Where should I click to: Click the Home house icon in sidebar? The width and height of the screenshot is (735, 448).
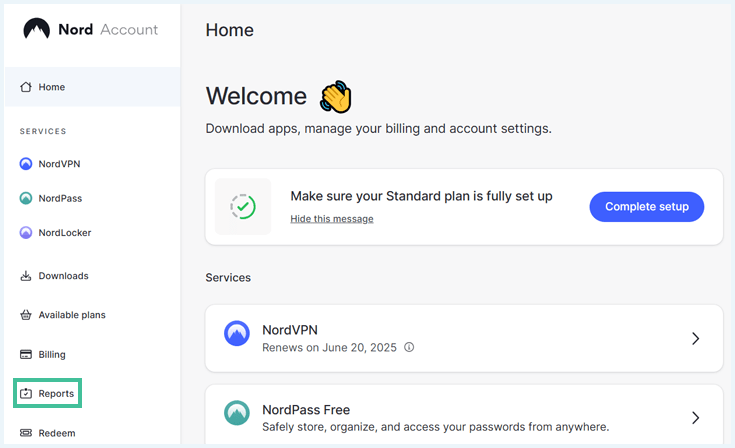(x=26, y=87)
